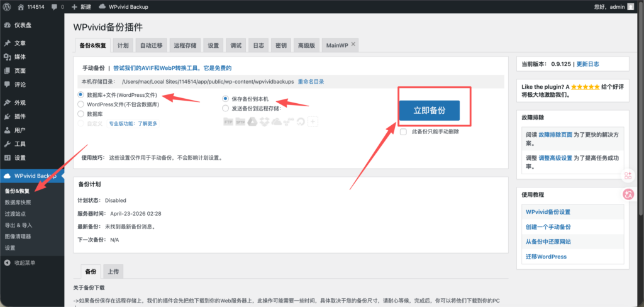Open the 故障排除页面 link

(x=555, y=135)
